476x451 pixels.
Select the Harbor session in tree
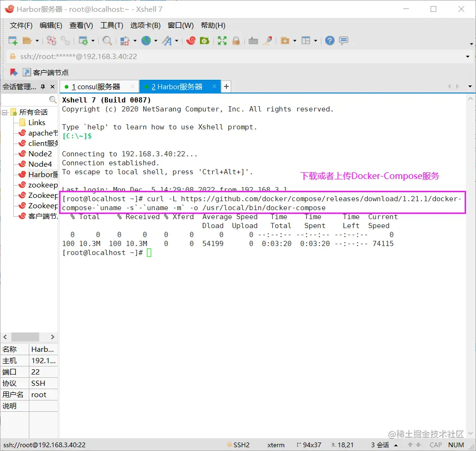tap(38, 174)
